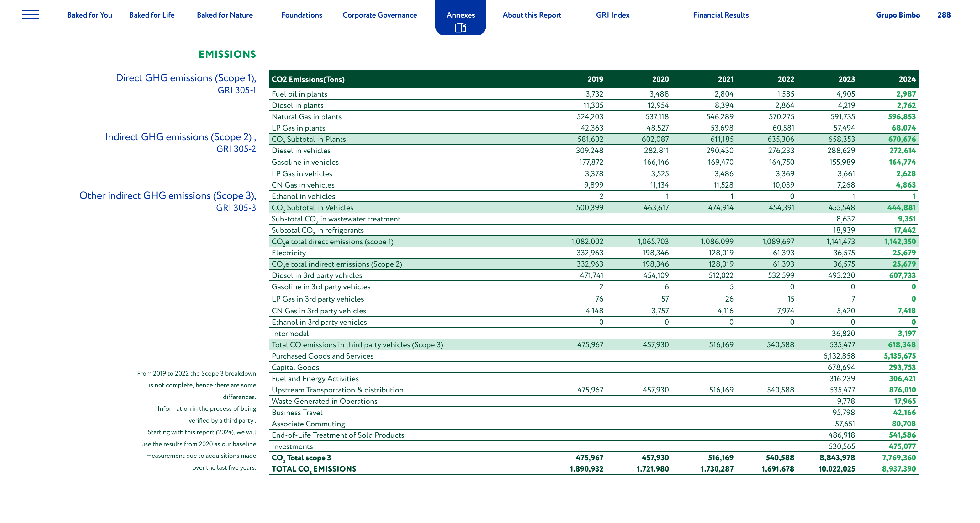Viewport: 980px width, 523px height.
Task: Click the 2019 column header
Action: tap(595, 79)
